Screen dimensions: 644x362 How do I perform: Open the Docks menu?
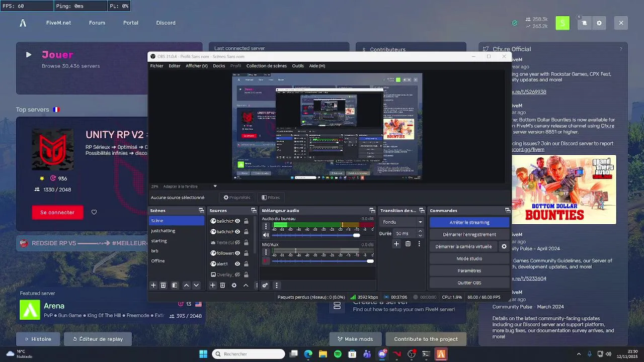(x=219, y=66)
